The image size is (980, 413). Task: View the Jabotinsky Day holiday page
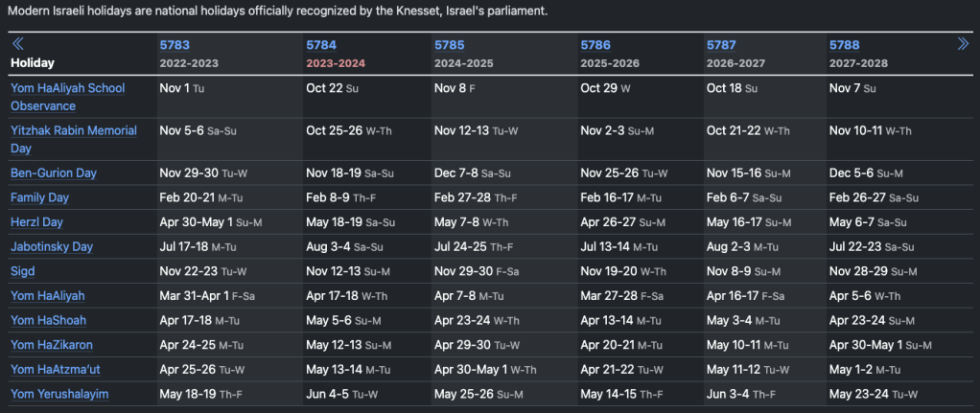(x=52, y=247)
